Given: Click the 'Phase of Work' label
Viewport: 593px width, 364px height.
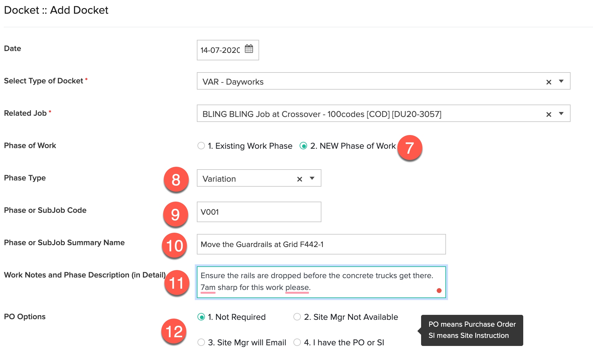Looking at the screenshot, I should coord(30,146).
